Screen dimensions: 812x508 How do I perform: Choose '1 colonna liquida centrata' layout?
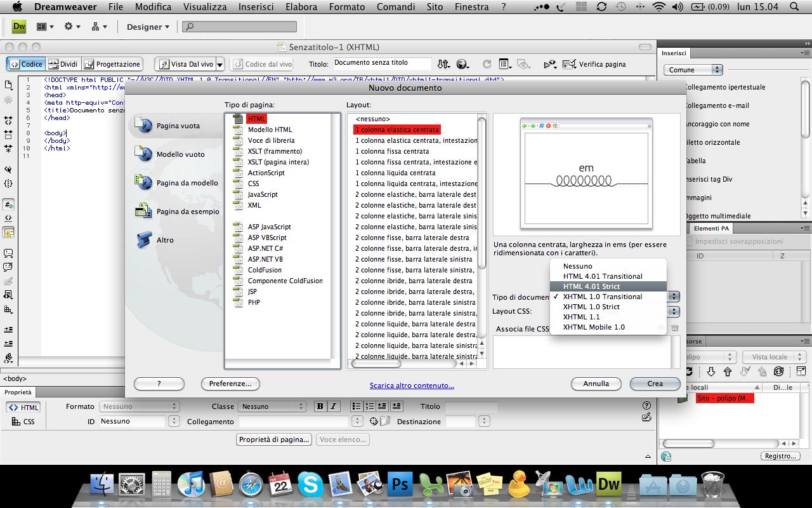(x=395, y=173)
